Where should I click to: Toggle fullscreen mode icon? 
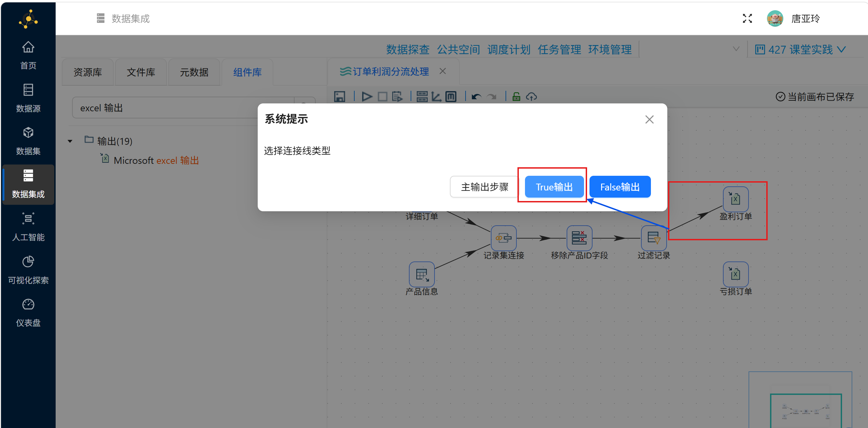coord(747,18)
